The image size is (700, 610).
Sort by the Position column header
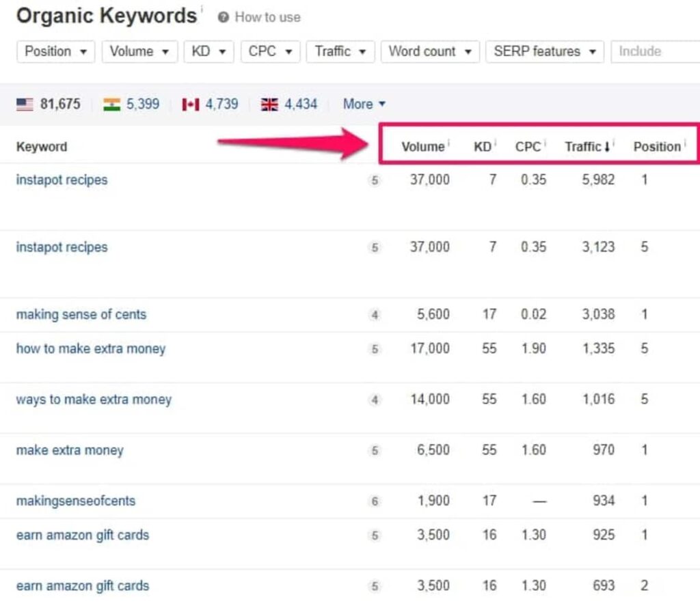(657, 147)
